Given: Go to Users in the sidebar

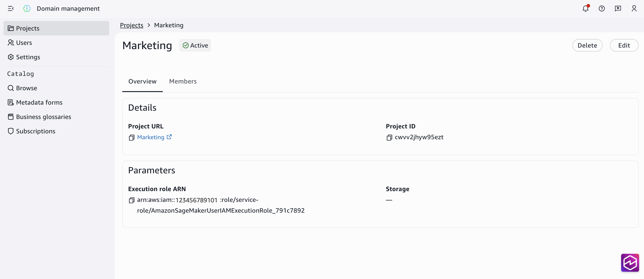Looking at the screenshot, I should 56,43.
